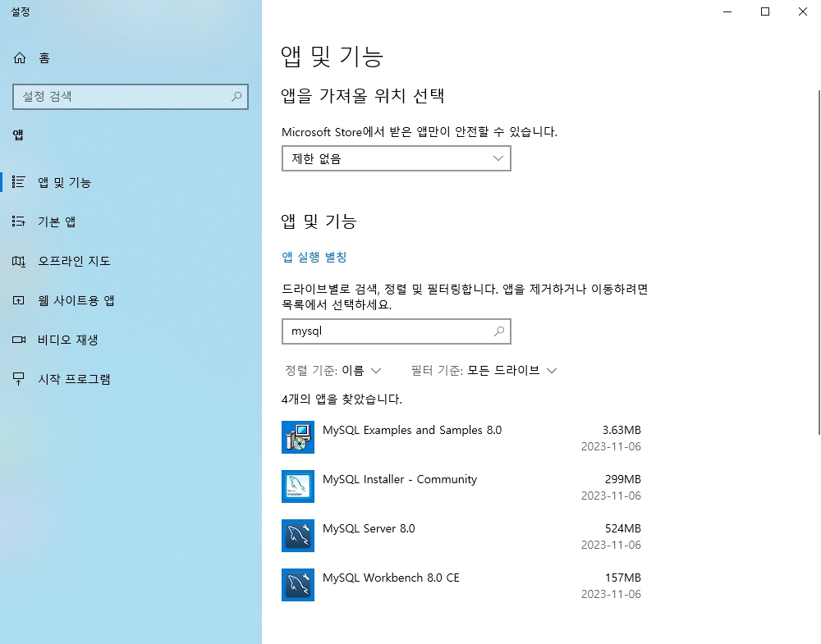Click the MySQL Examples and Samples 8.0 icon
821x644 pixels.
298,436
